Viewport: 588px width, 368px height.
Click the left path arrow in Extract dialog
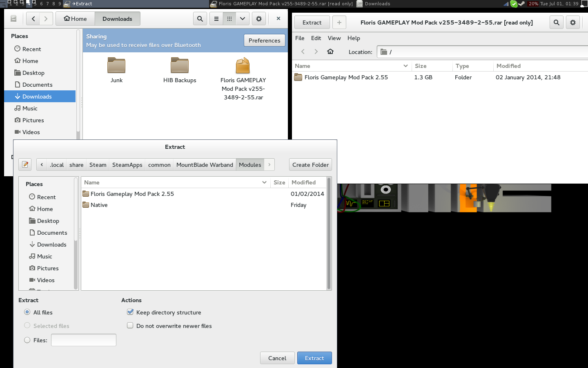coord(42,165)
